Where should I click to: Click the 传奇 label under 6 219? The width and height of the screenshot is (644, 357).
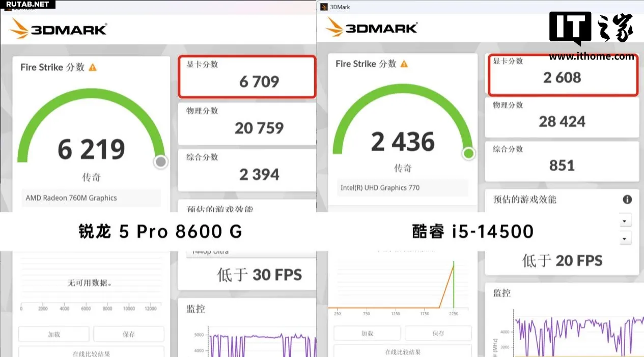click(x=92, y=177)
